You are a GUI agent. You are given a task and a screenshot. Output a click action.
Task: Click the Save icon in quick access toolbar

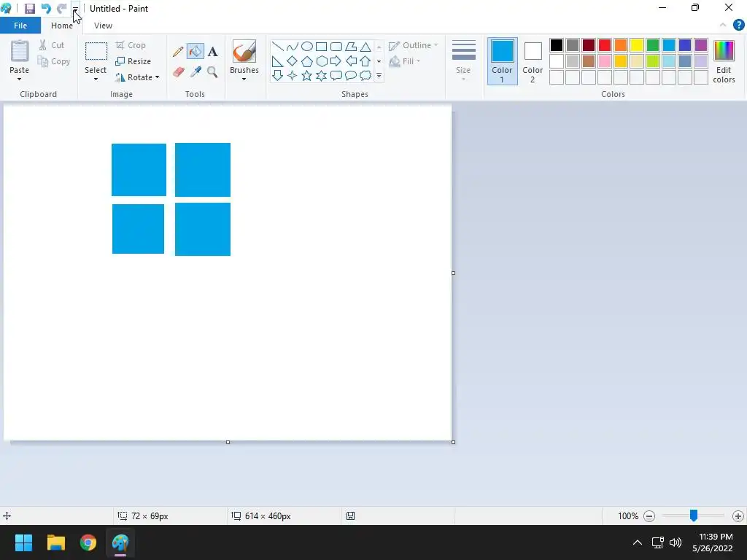tap(29, 9)
